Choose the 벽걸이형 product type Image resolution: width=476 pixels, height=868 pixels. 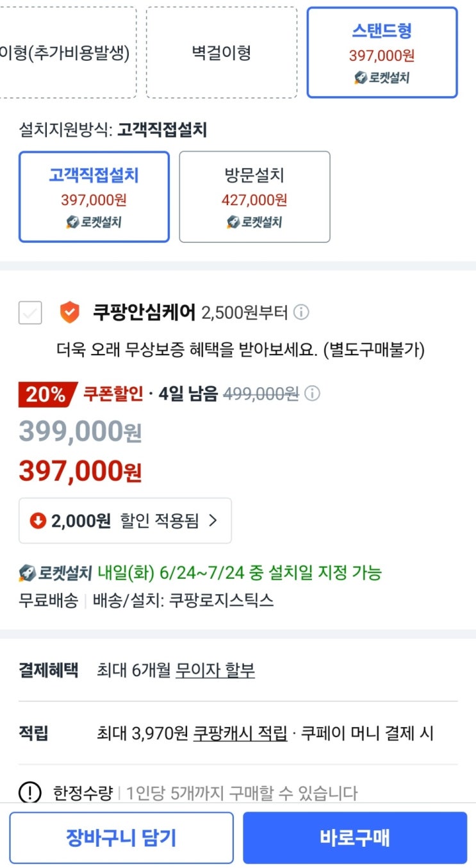click(222, 53)
